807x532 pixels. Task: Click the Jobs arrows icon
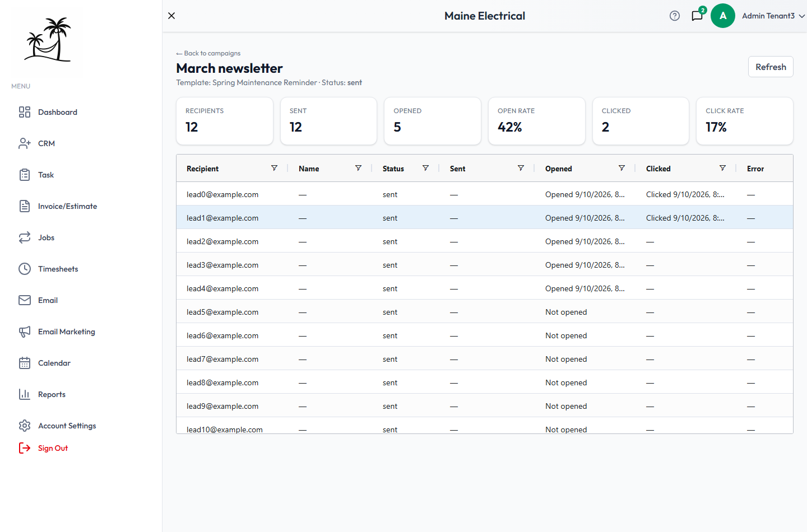[x=25, y=237]
